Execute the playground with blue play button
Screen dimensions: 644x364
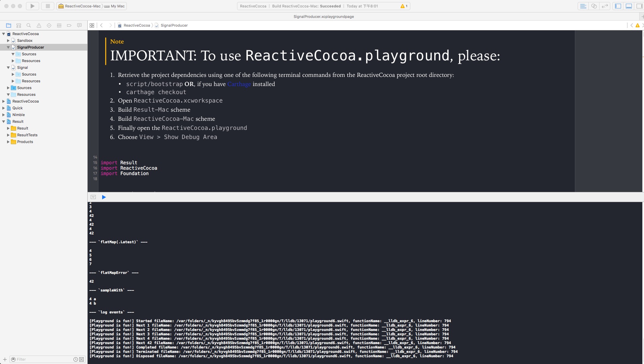104,197
